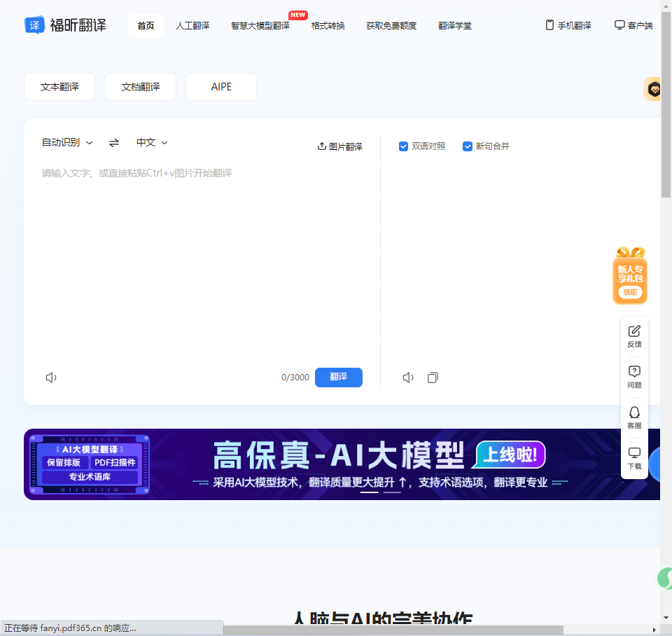
Task: Open 获取免费额度 nav item
Action: coord(391,25)
